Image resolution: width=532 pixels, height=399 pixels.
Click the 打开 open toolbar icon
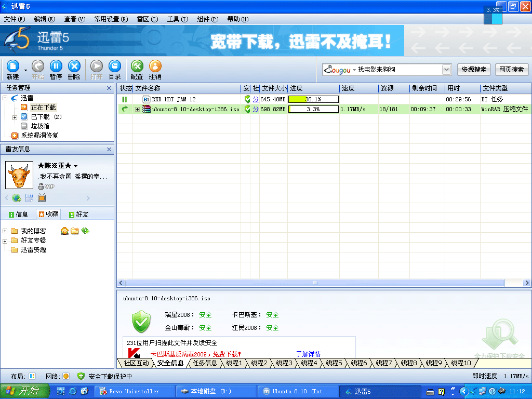click(96, 70)
